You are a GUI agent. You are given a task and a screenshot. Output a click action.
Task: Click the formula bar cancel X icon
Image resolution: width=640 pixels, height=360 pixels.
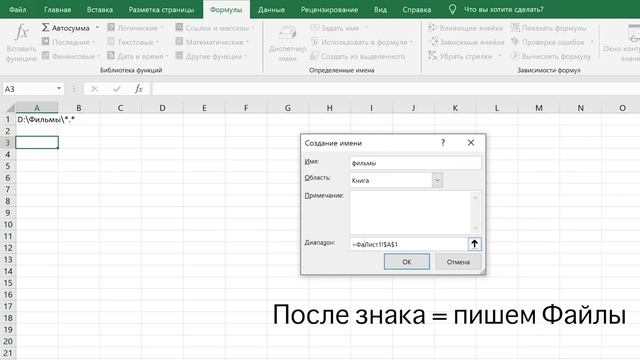[94, 89]
